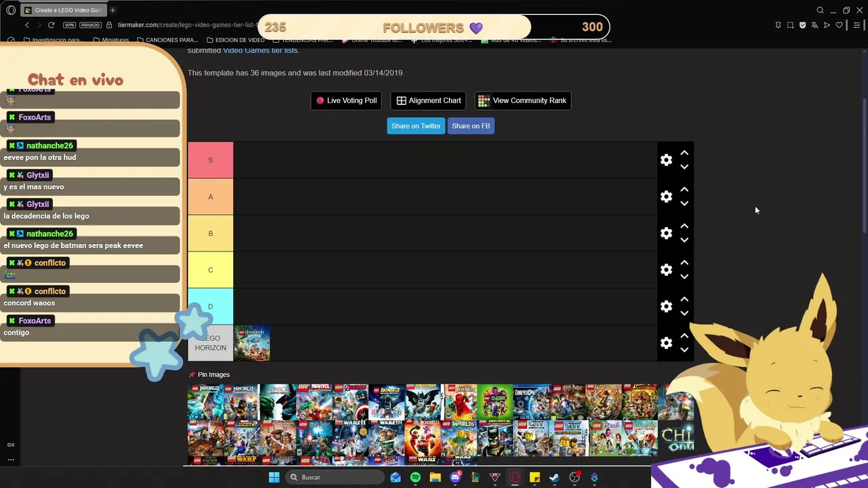Open settings gear for S tier row
Viewport: 868px width, 488px height.
coord(666,160)
